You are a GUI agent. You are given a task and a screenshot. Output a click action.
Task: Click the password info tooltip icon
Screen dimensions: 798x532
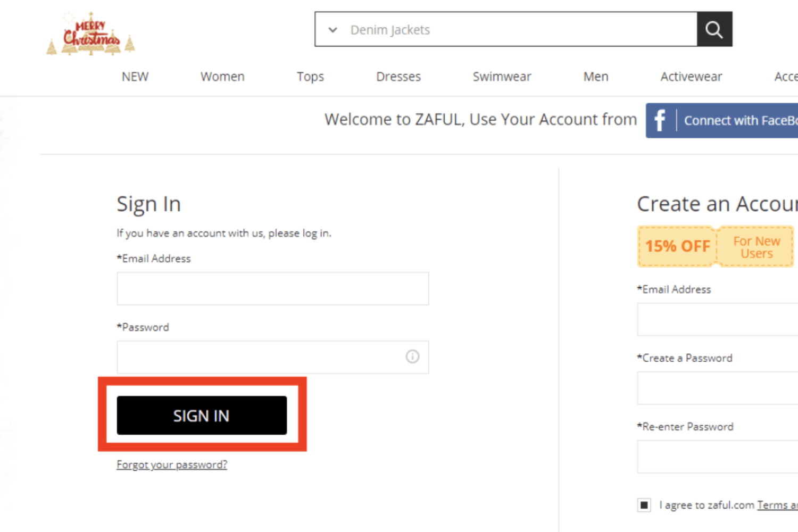pos(412,357)
